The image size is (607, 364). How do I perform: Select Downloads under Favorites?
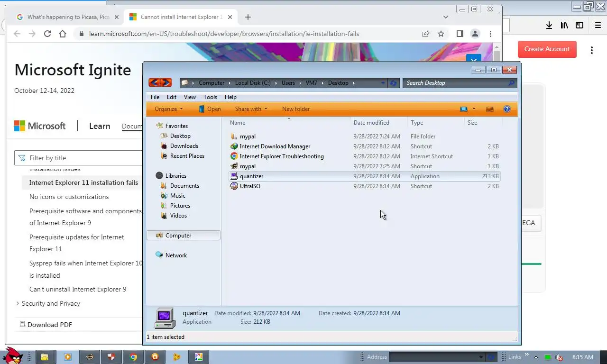[x=184, y=146]
